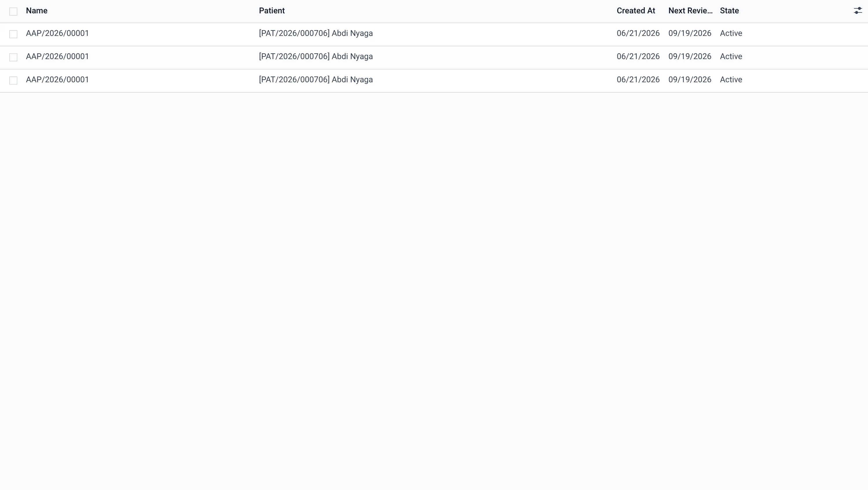
Task: Click Active state in the third row
Action: pos(731,80)
